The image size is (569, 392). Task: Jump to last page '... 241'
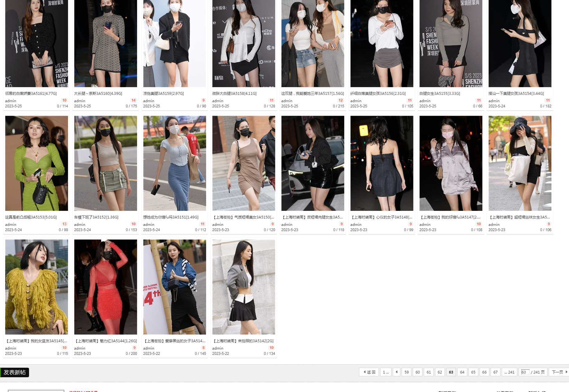(509, 372)
